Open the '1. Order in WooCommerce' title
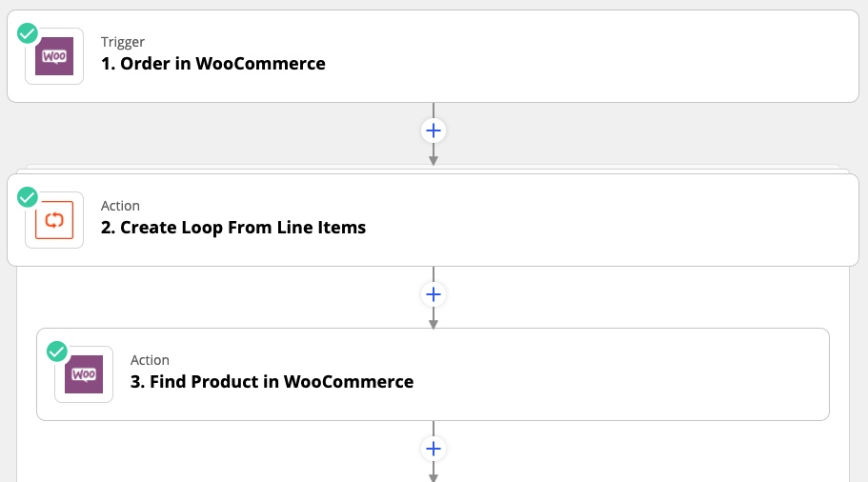The width and height of the screenshot is (868, 482). (213, 64)
